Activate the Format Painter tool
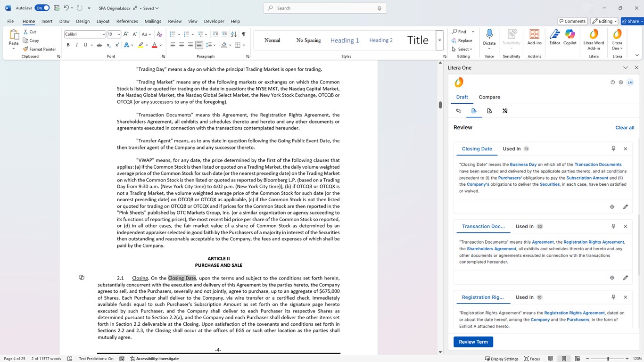Image resolution: width=644 pixels, height=362 pixels. tap(40, 49)
